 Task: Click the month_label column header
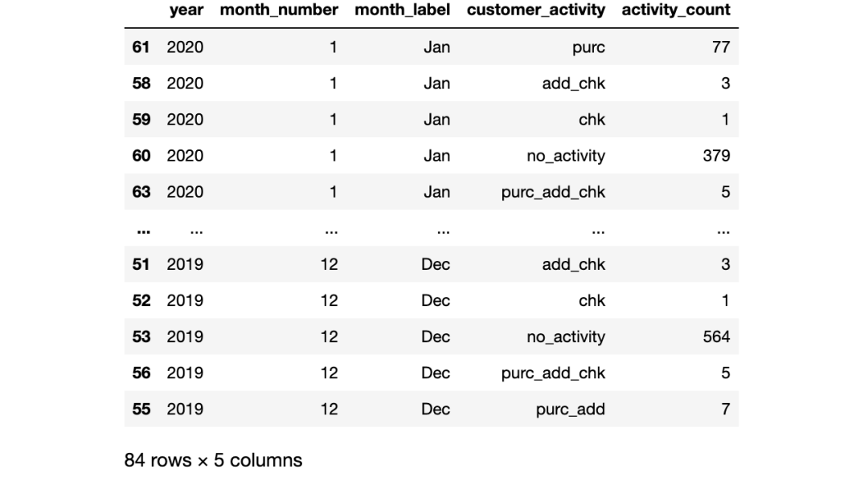click(x=402, y=10)
